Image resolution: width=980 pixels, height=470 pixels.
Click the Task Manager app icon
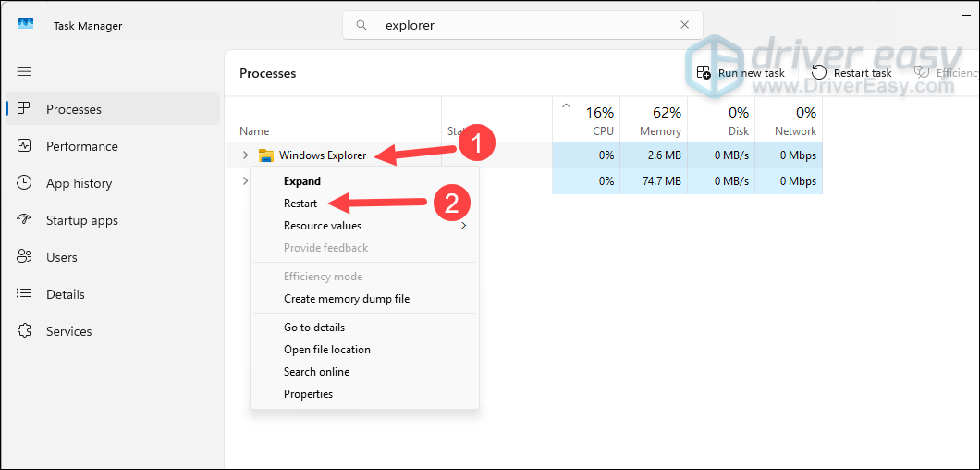tap(26, 24)
